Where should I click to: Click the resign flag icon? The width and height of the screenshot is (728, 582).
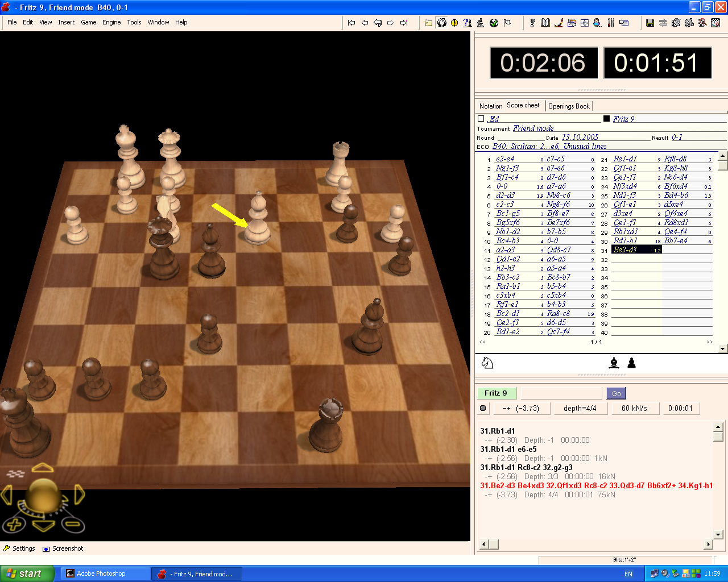[507, 23]
